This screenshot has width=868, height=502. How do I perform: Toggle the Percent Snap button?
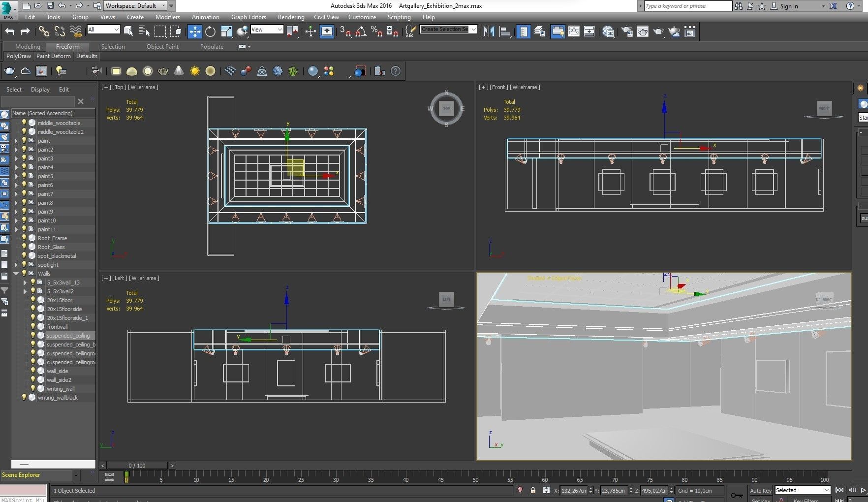point(377,31)
